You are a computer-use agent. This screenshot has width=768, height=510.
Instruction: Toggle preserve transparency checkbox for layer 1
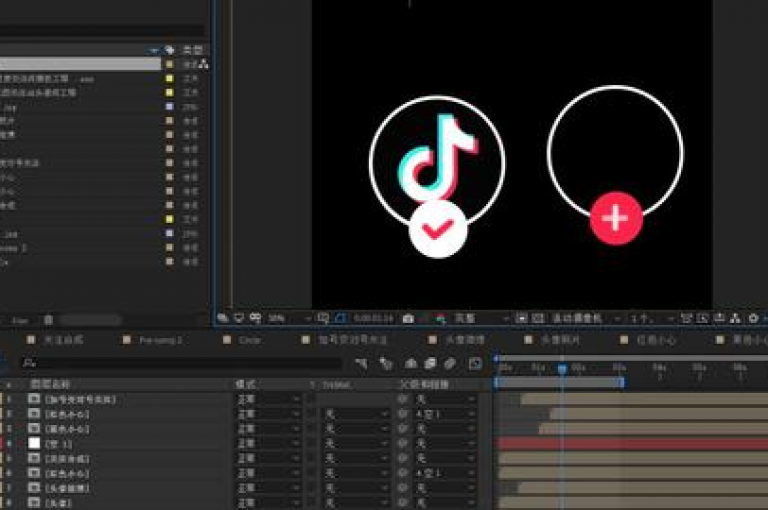pos(312,400)
